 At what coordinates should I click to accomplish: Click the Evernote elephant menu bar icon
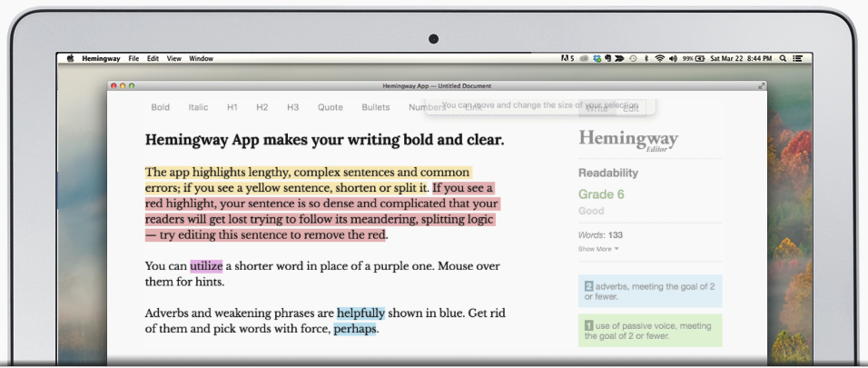coord(607,58)
